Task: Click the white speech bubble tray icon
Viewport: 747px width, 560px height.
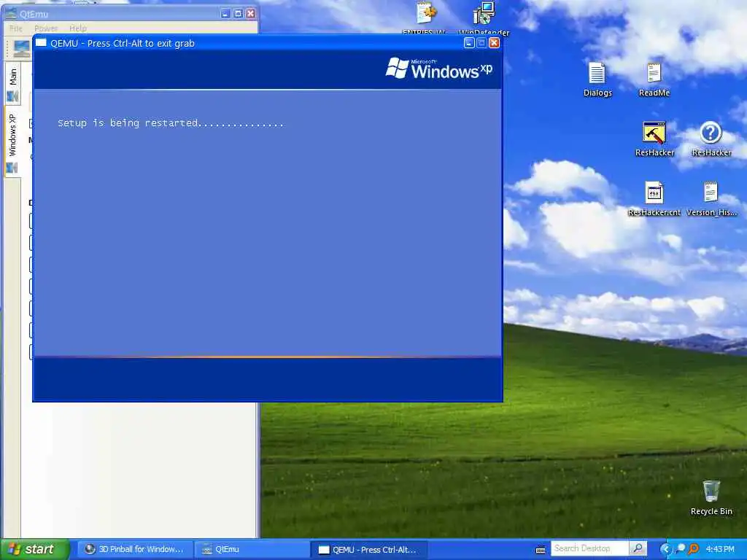Action: (x=680, y=549)
